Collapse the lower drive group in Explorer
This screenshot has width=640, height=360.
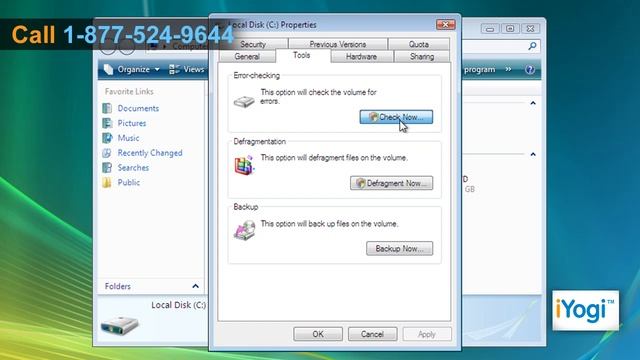coord(533,154)
